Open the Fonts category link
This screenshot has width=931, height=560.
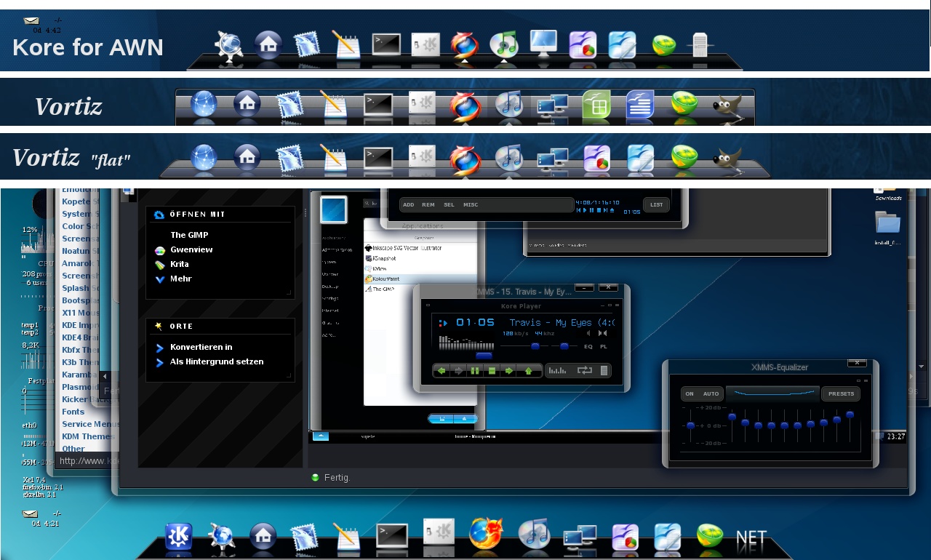tap(73, 412)
